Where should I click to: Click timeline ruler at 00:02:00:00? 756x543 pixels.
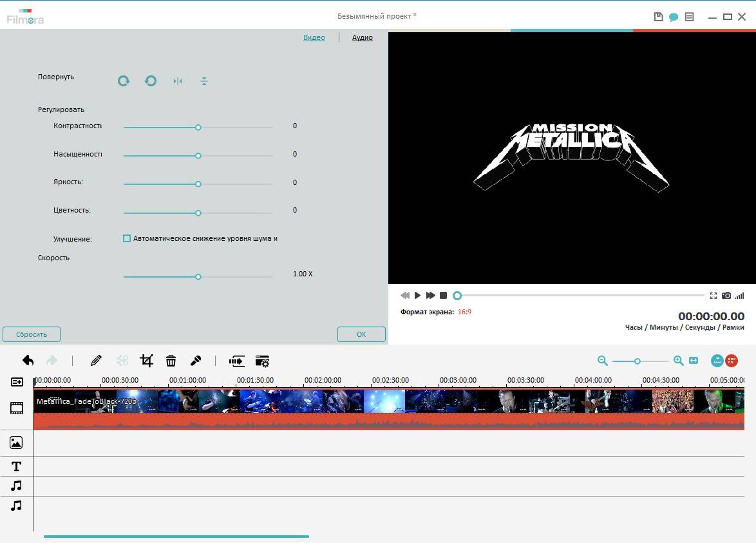(323, 381)
